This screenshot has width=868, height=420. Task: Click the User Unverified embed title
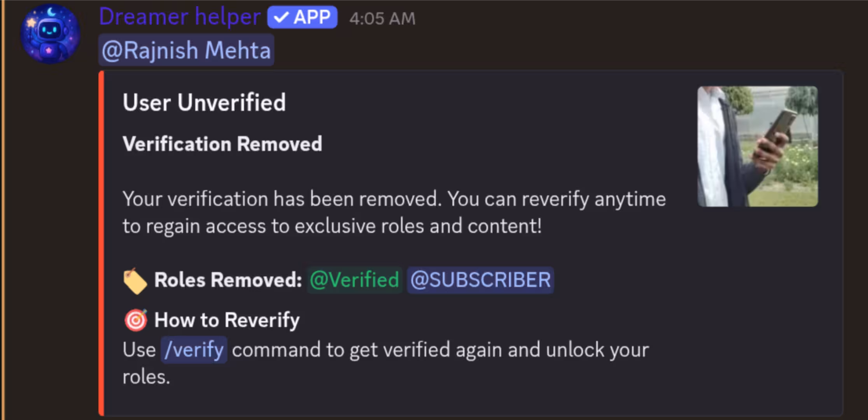(204, 103)
